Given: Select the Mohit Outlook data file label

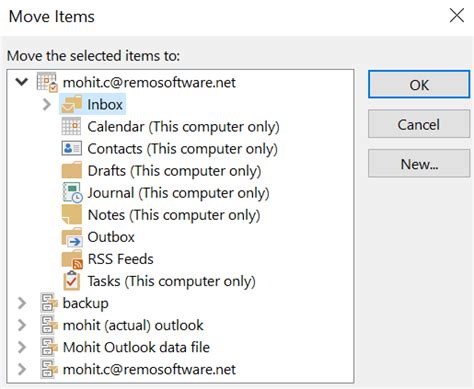Looking at the screenshot, I should tap(136, 347).
